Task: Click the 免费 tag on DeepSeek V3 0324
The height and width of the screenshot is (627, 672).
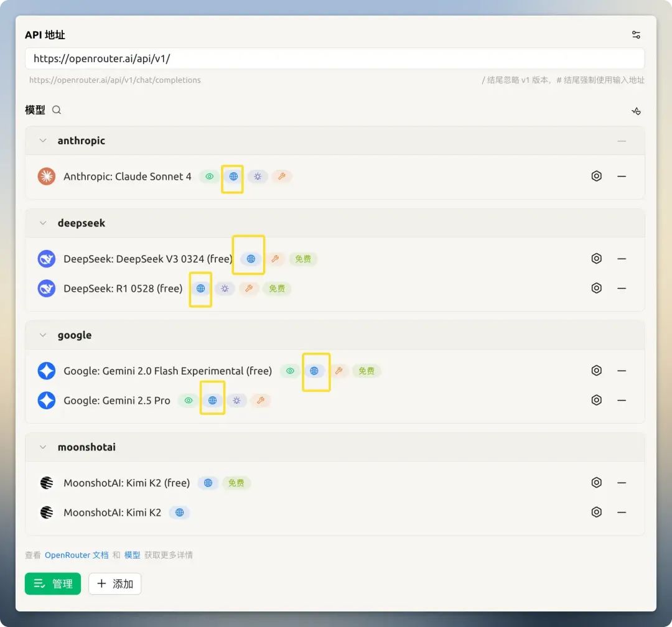Action: 303,259
